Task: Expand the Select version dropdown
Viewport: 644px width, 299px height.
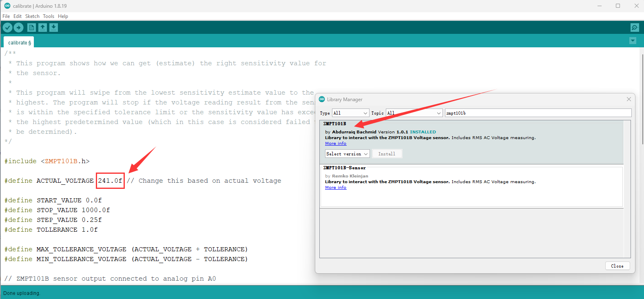Action: coord(347,154)
